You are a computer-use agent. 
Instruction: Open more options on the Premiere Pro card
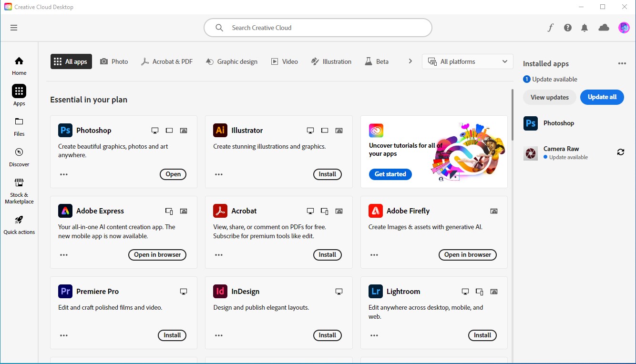click(x=64, y=335)
